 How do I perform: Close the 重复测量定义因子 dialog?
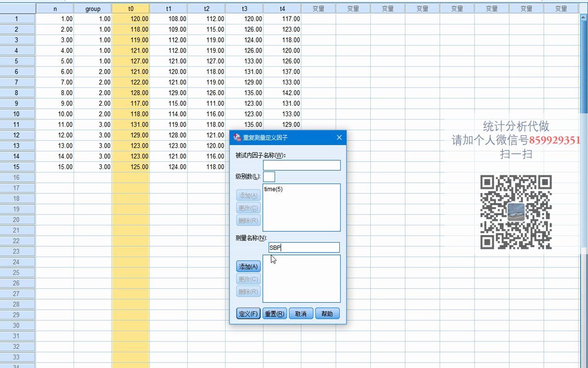339,138
